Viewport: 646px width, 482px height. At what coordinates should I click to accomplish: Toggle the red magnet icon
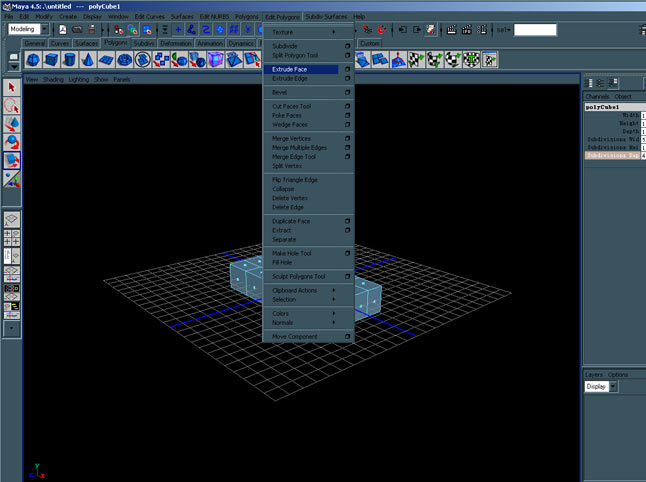point(382,30)
